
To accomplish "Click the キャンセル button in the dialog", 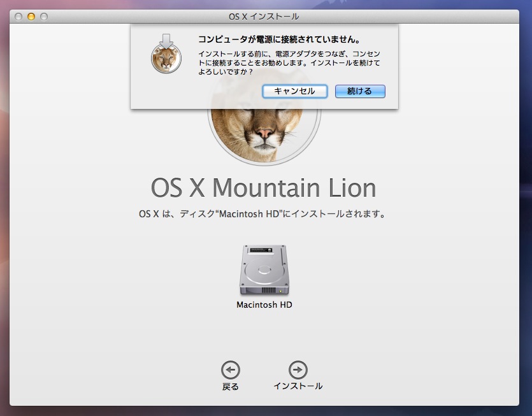I will 294,91.
